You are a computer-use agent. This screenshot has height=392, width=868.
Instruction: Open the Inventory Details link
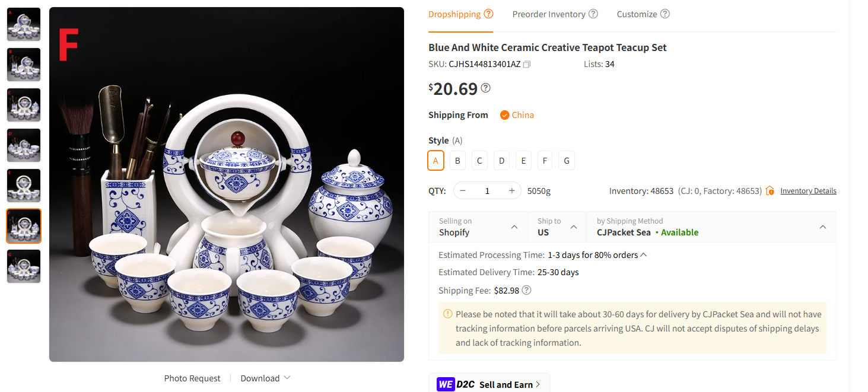(x=808, y=190)
